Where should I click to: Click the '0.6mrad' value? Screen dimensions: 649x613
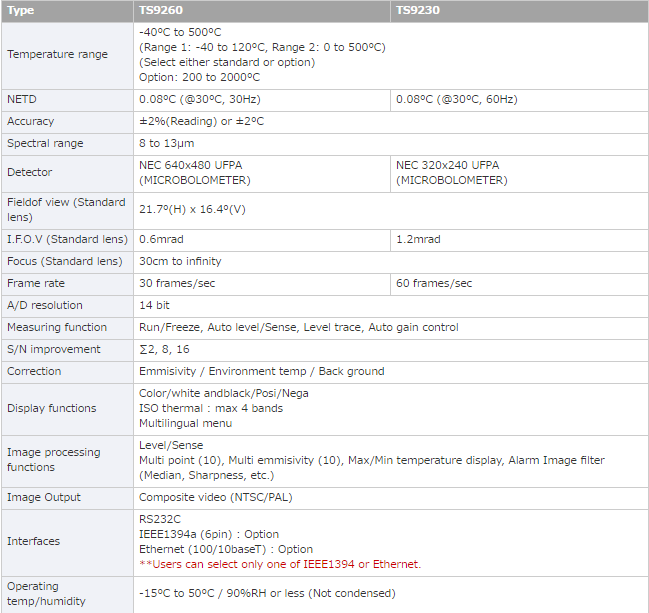pos(161,239)
